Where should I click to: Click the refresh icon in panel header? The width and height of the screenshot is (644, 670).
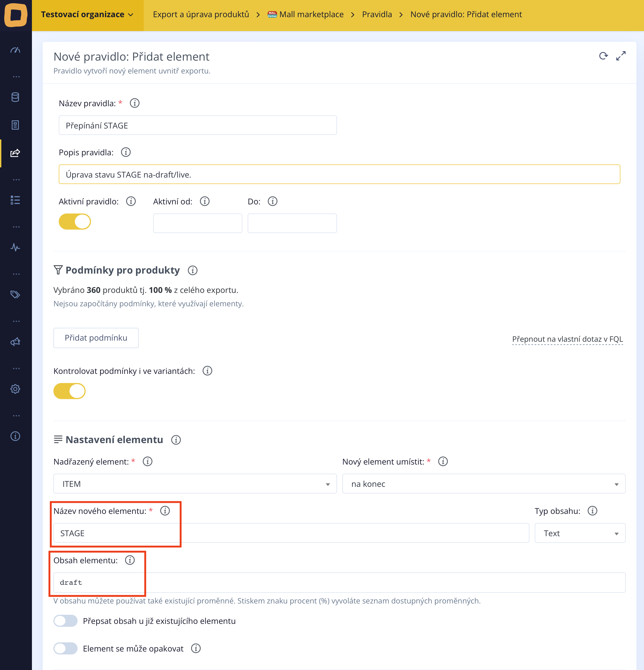603,56
